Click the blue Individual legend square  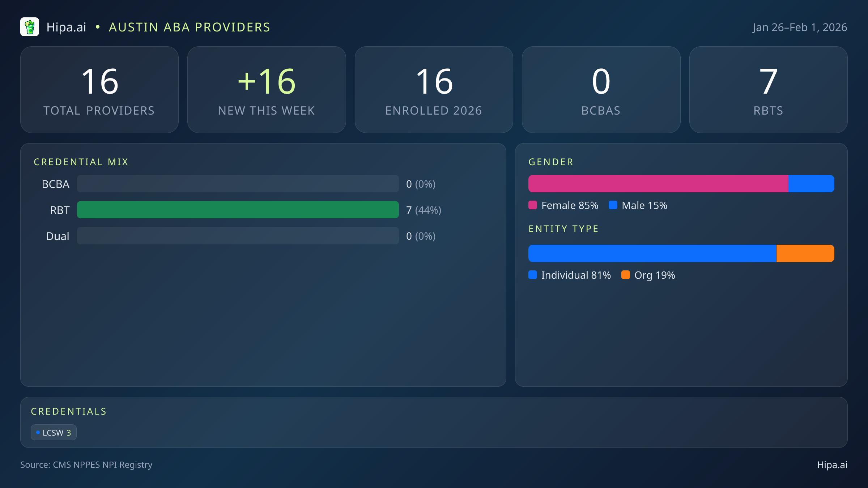click(533, 275)
